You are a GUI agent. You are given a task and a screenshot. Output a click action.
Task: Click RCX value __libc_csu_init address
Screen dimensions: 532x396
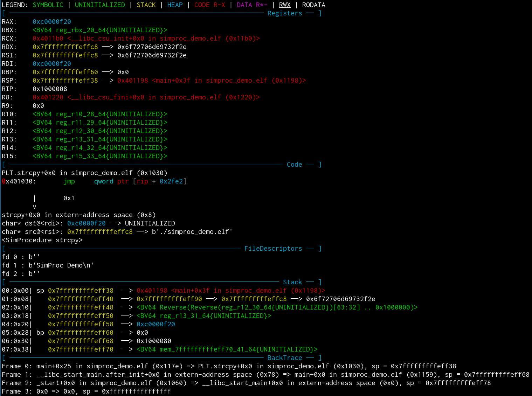146,39
